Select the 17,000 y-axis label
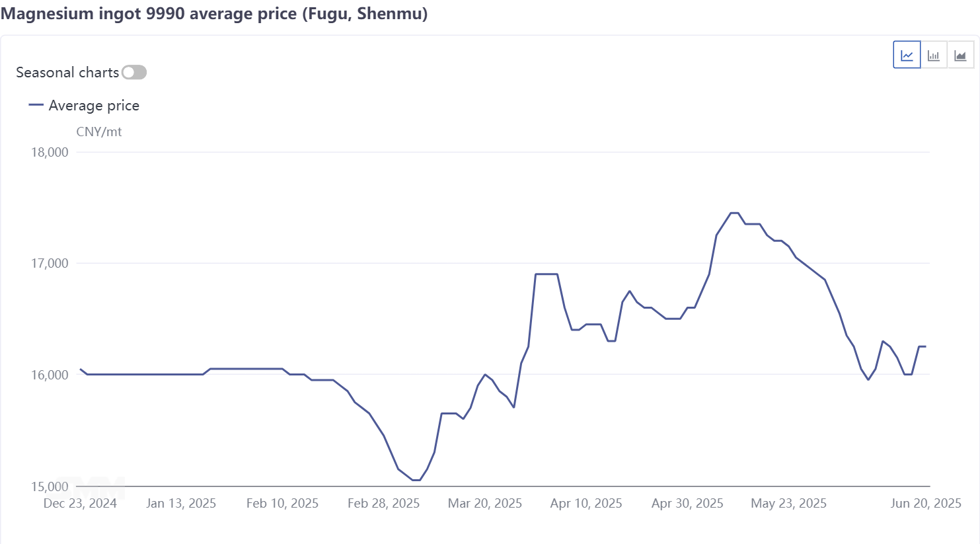The height and width of the screenshot is (544, 980). click(x=50, y=263)
